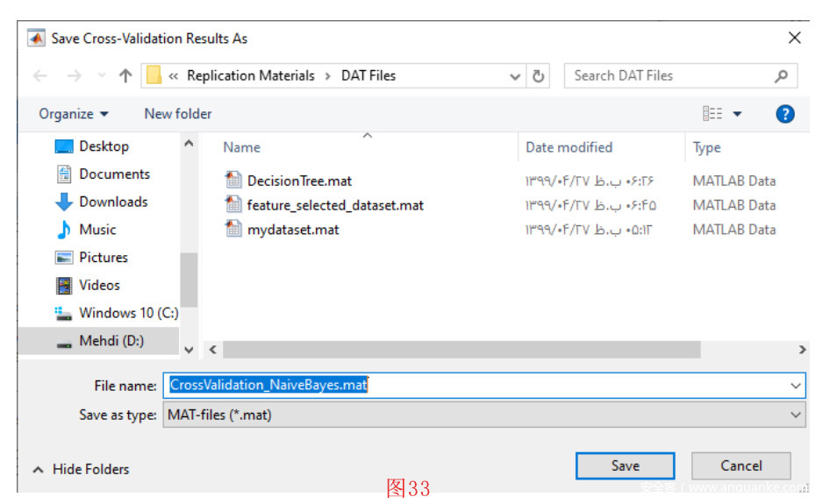Click feature_selected_dataset.mat file icon
This screenshot has height=504, width=830.
pos(233,204)
